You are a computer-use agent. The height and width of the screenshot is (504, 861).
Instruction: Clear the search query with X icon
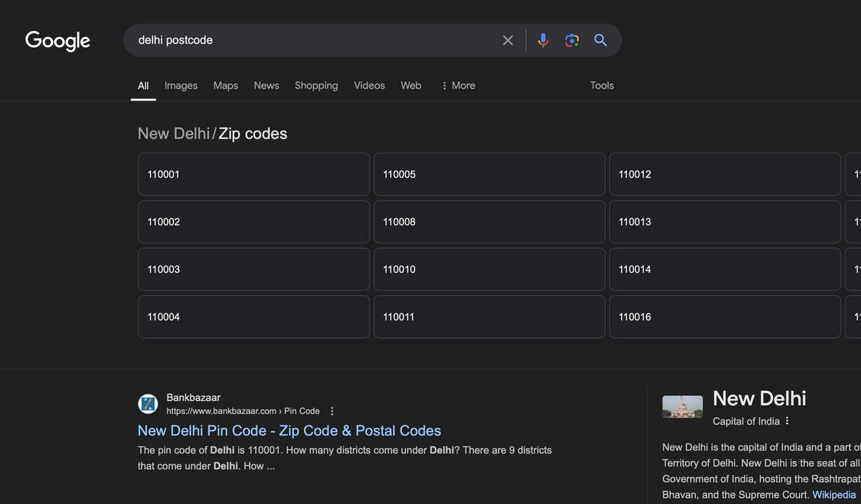coord(508,40)
